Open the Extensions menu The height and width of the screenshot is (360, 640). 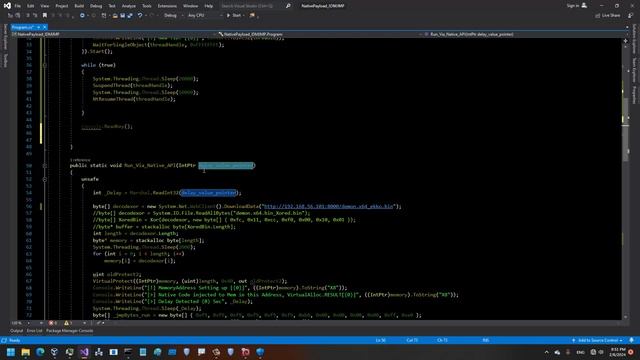167,6
